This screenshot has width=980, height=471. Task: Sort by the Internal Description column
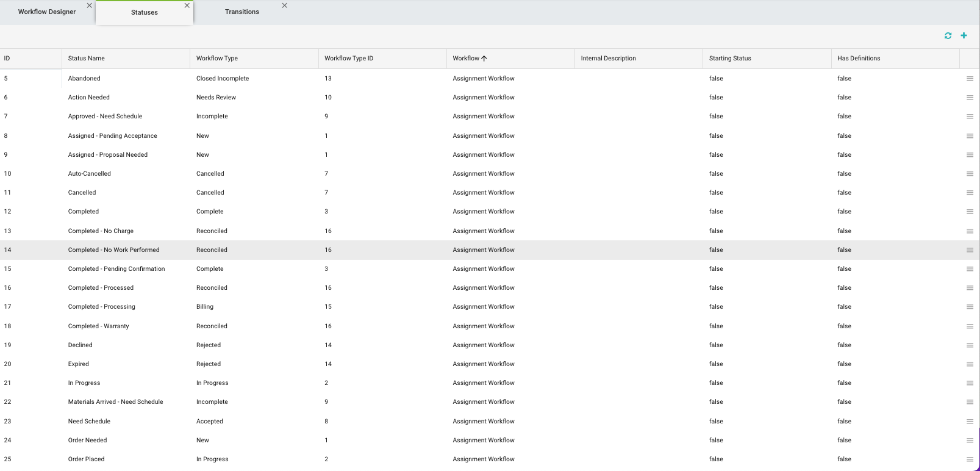pos(638,59)
